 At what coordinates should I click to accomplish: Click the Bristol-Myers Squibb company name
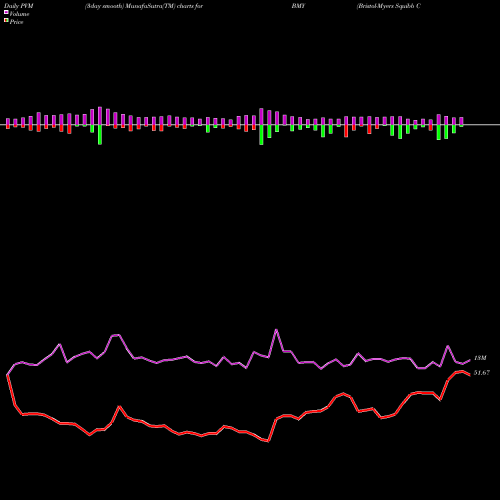point(388,6)
